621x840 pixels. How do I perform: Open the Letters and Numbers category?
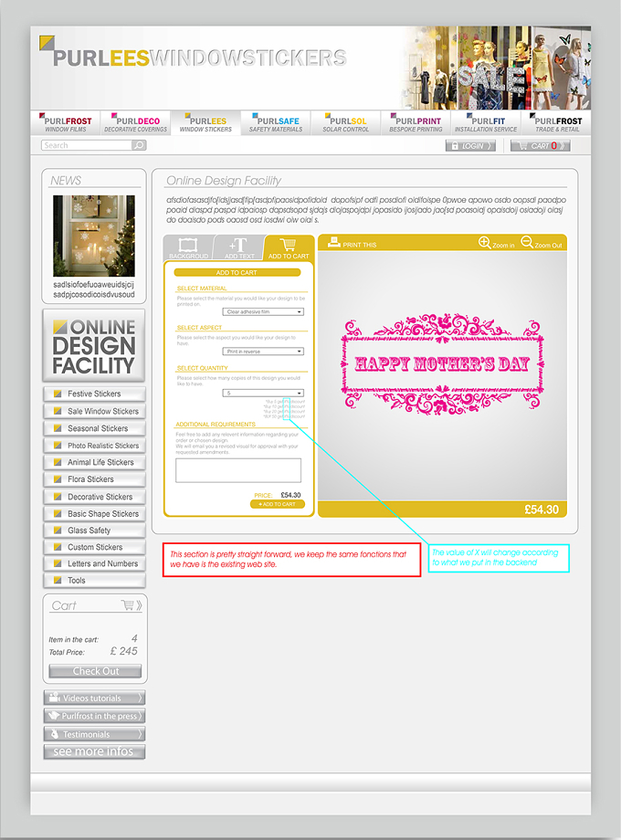point(94,563)
